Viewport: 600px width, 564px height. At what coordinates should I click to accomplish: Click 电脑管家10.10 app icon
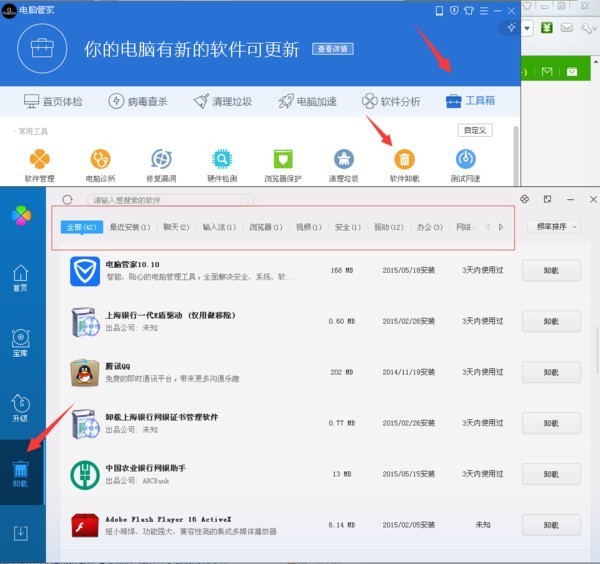point(85,271)
